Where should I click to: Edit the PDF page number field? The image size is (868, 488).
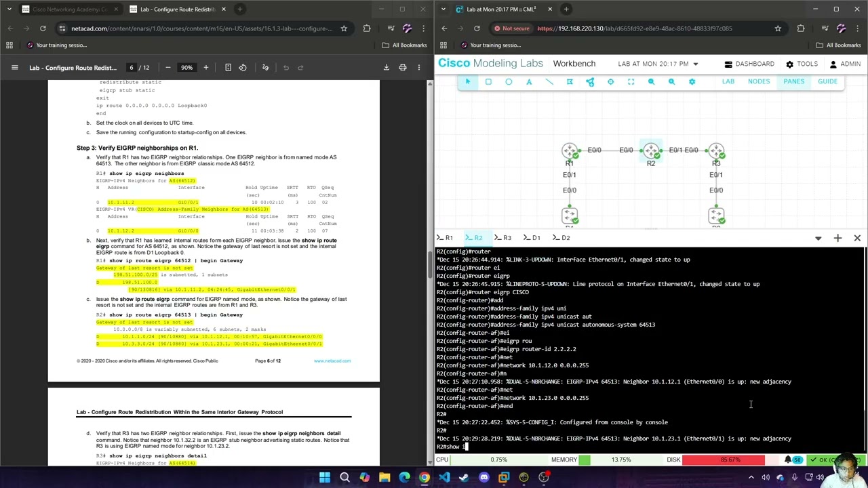coord(132,67)
